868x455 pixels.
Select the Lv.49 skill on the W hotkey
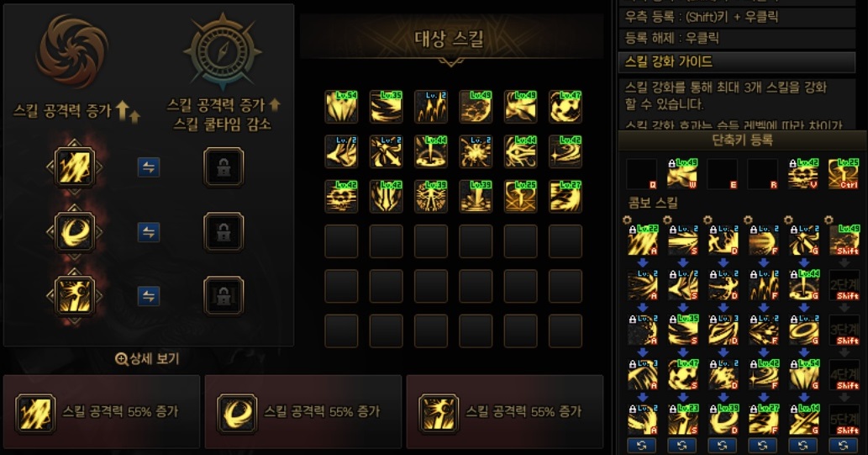(682, 173)
